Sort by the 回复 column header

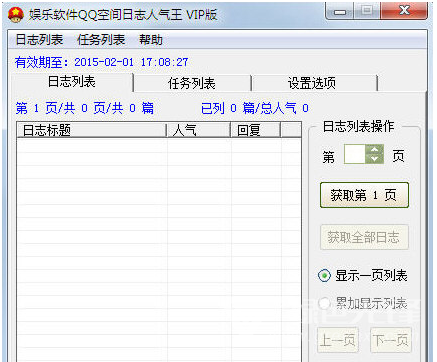[x=256, y=130]
